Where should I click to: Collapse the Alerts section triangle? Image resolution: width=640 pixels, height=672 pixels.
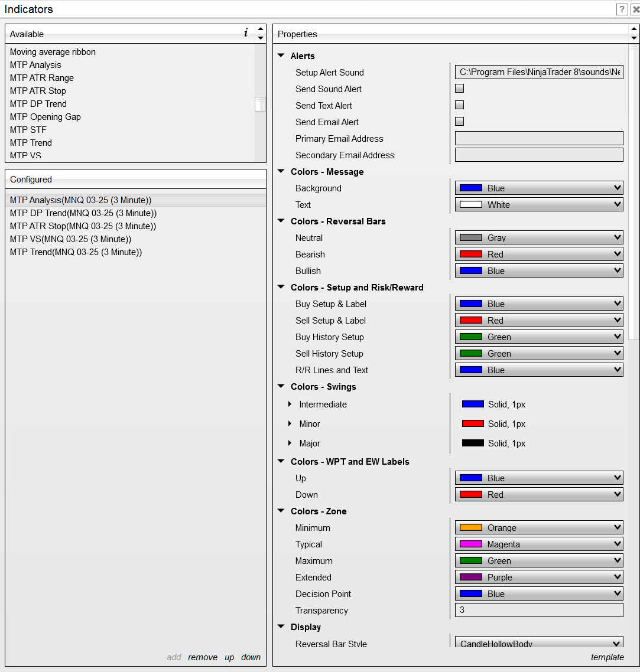281,56
